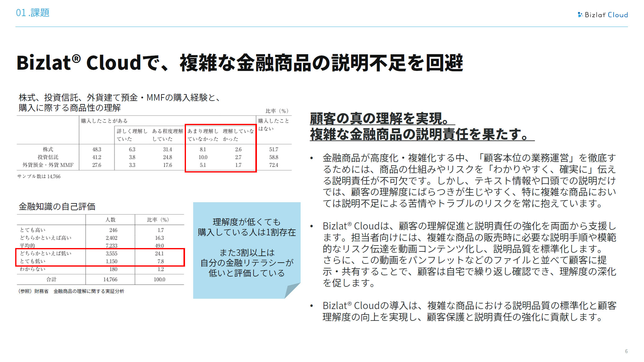The height and width of the screenshot is (362, 644).
Task: Click the 株式 row label
Action: pos(48,149)
